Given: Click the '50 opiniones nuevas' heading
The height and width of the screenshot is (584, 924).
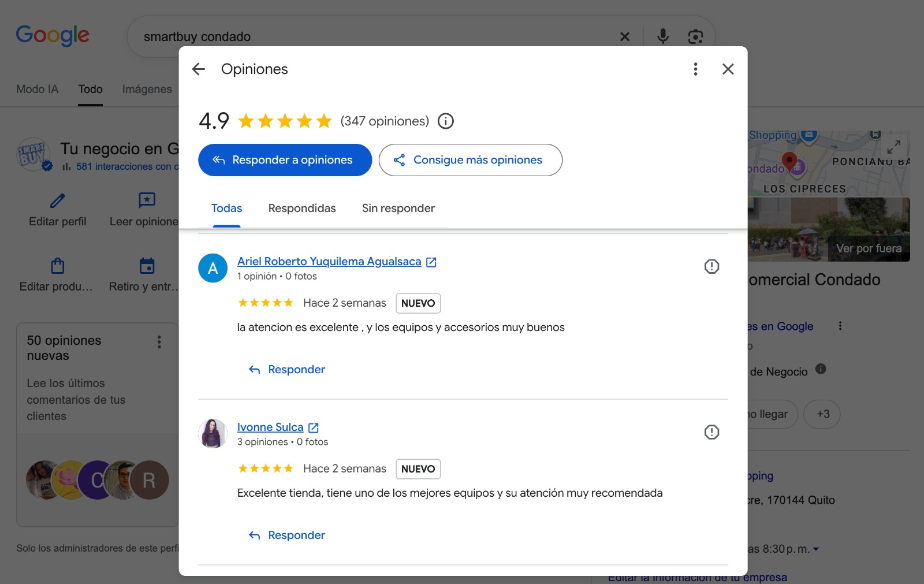Looking at the screenshot, I should (64, 348).
